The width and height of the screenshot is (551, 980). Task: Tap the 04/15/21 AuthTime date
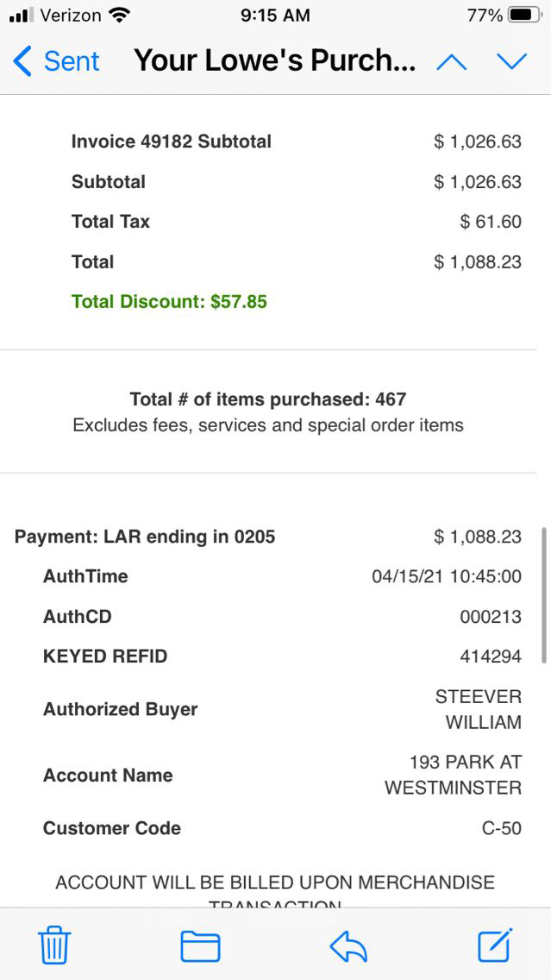pos(447,576)
